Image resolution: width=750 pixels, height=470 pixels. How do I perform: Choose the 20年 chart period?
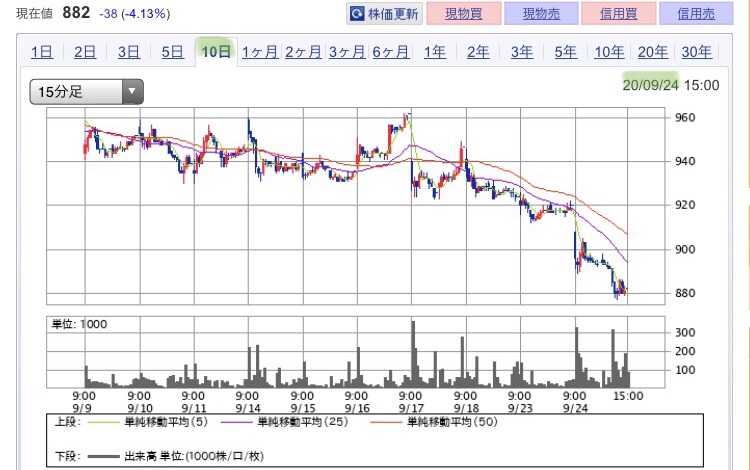(x=652, y=52)
